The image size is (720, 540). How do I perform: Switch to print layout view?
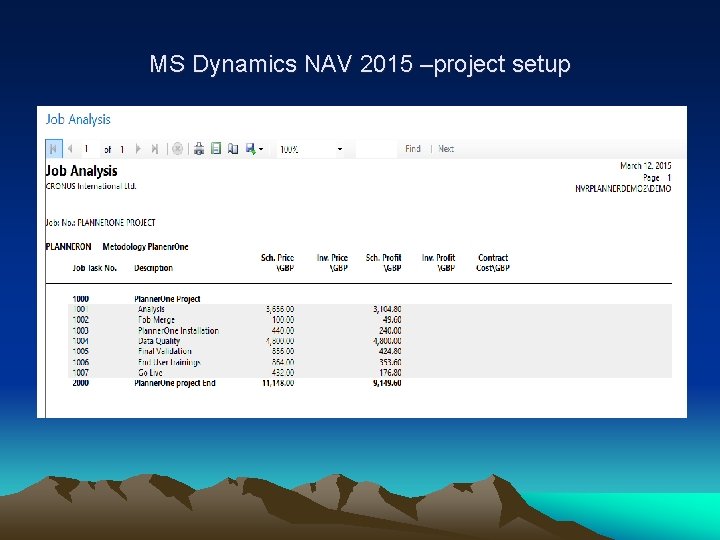tap(216, 149)
